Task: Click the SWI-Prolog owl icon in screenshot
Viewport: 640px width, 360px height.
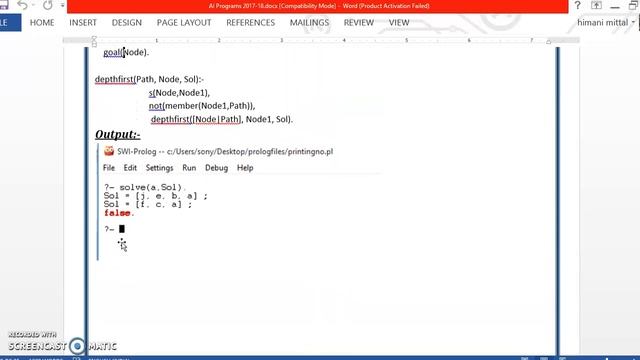Action: 109,151
